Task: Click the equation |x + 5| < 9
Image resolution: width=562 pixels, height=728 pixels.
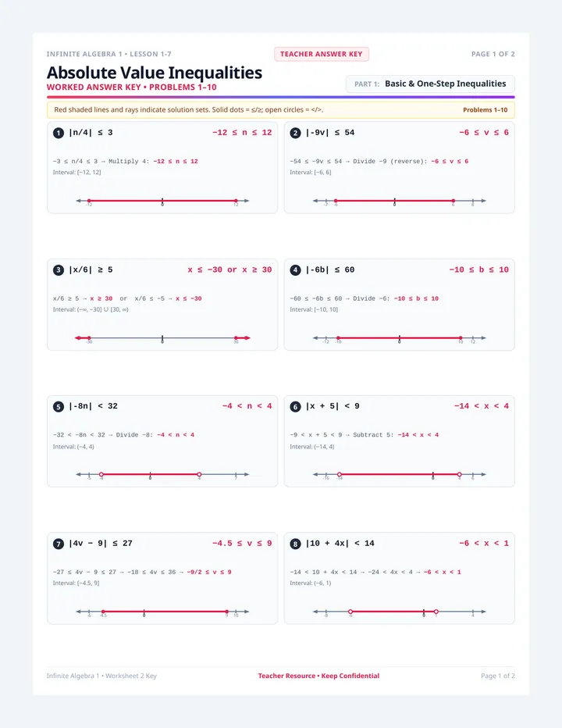Action: (333, 406)
